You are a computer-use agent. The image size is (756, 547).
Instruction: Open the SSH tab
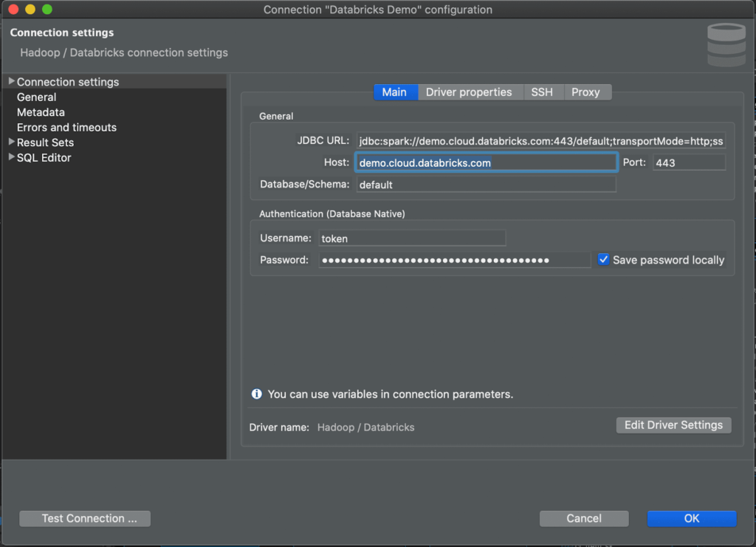pos(543,92)
